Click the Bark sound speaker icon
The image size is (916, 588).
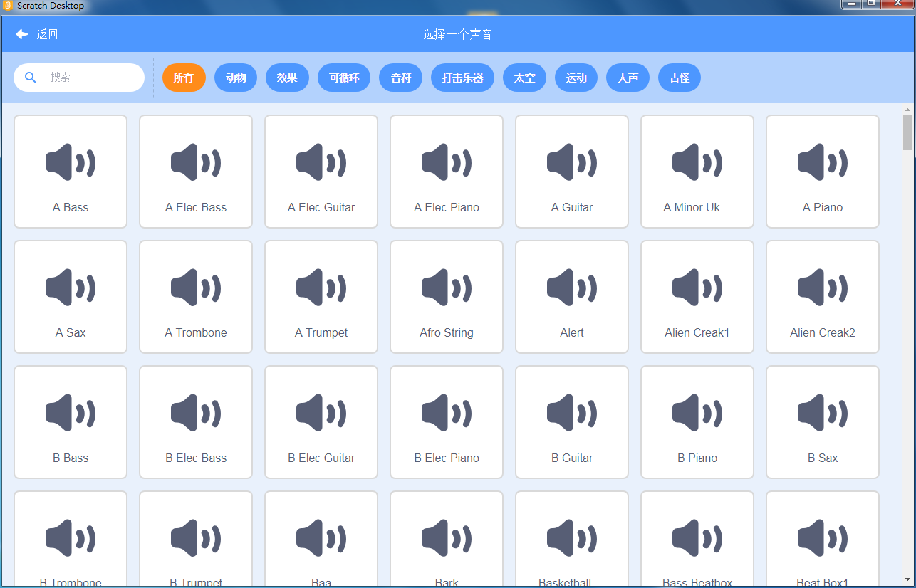point(446,537)
